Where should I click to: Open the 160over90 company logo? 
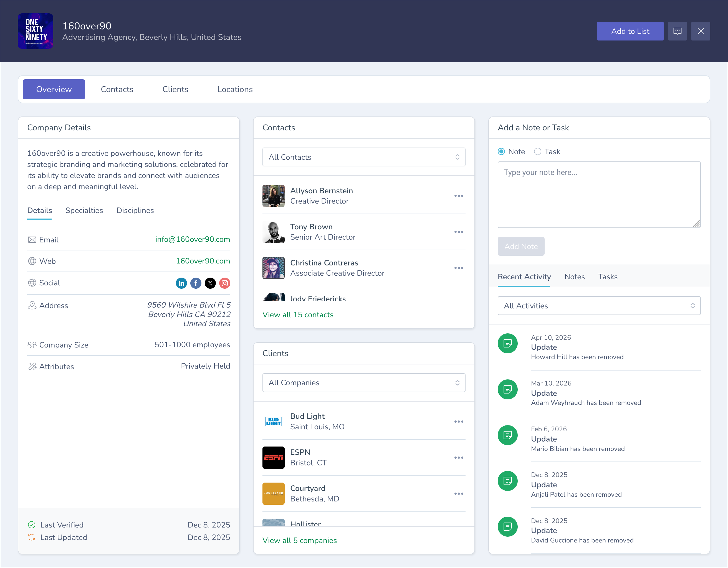(x=35, y=31)
